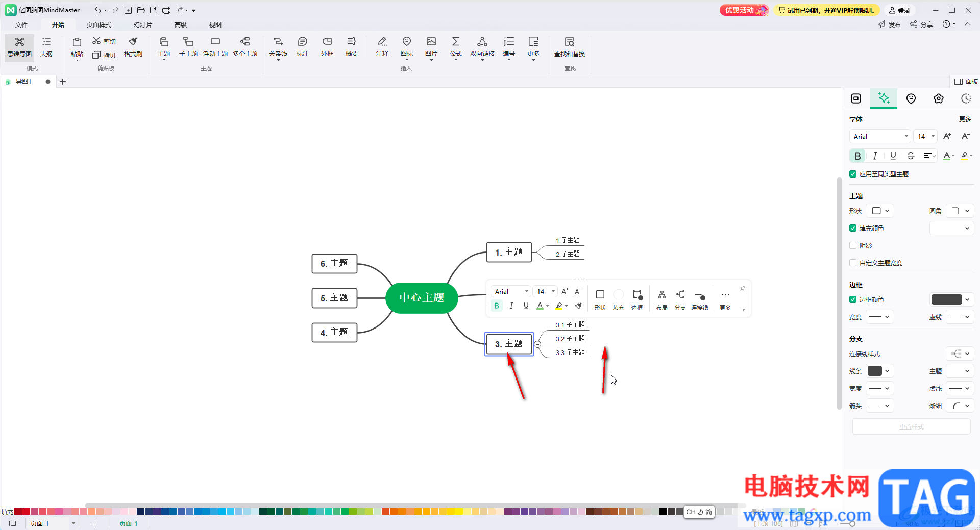980x530 pixels.
Task: Uncheck the Fill color checkbox
Action: (852, 228)
